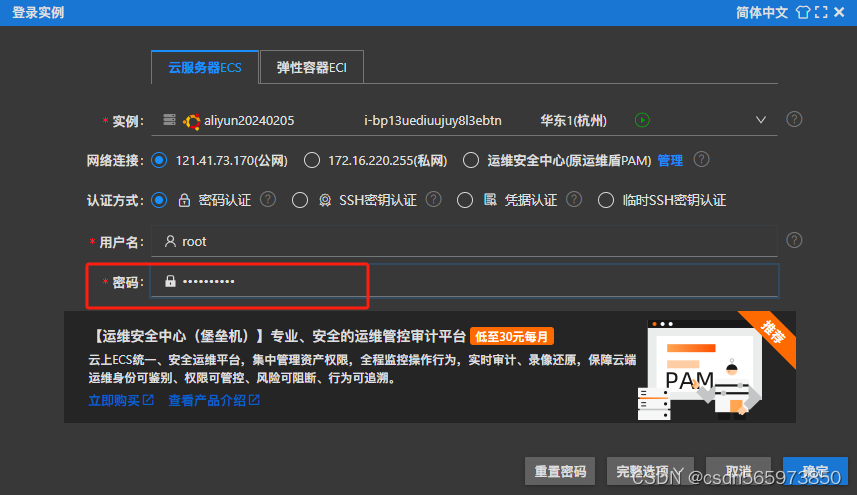The height and width of the screenshot is (495, 857).
Task: Select the 临时SSH密钥认证 radio button
Action: (606, 200)
